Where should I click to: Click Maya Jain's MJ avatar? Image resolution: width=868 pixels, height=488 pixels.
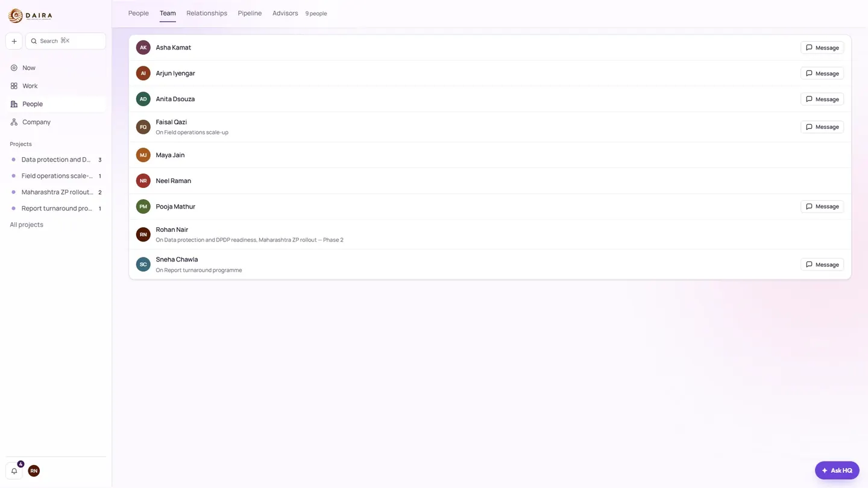pyautogui.click(x=143, y=155)
